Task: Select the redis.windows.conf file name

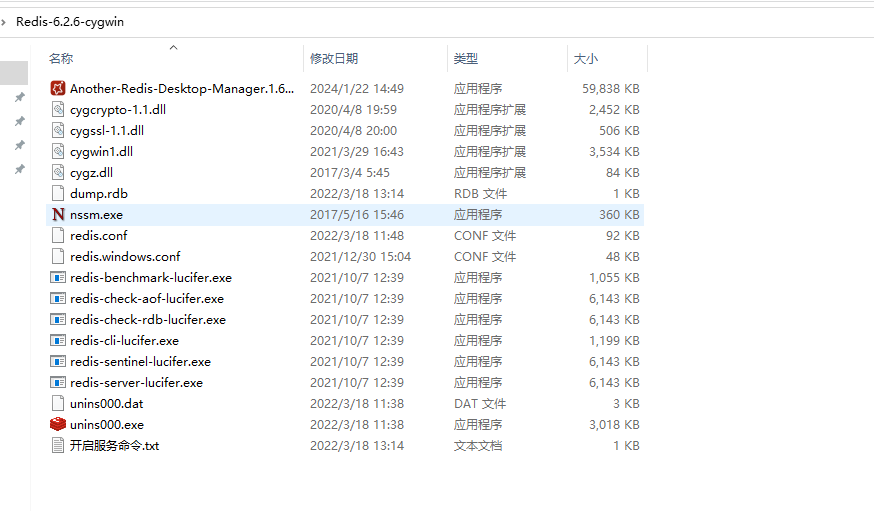Action: click(125, 256)
